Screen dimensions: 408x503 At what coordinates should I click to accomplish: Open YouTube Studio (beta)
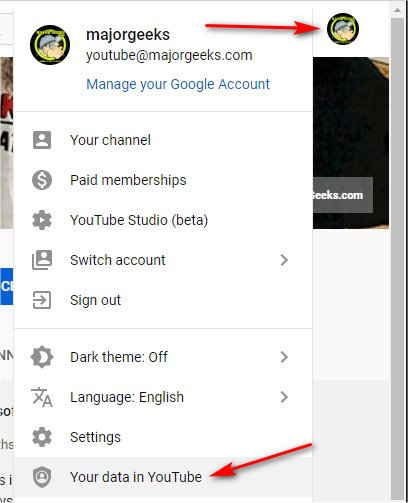pos(163,220)
